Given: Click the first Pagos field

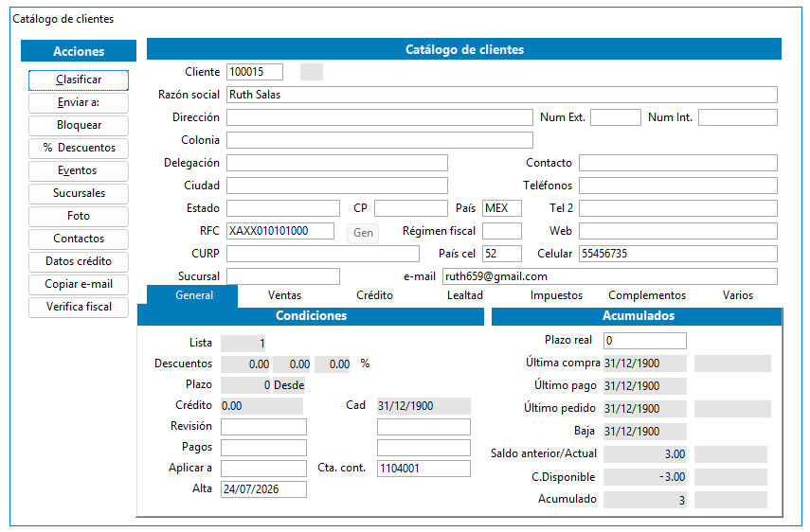Looking at the screenshot, I should click(263, 448).
